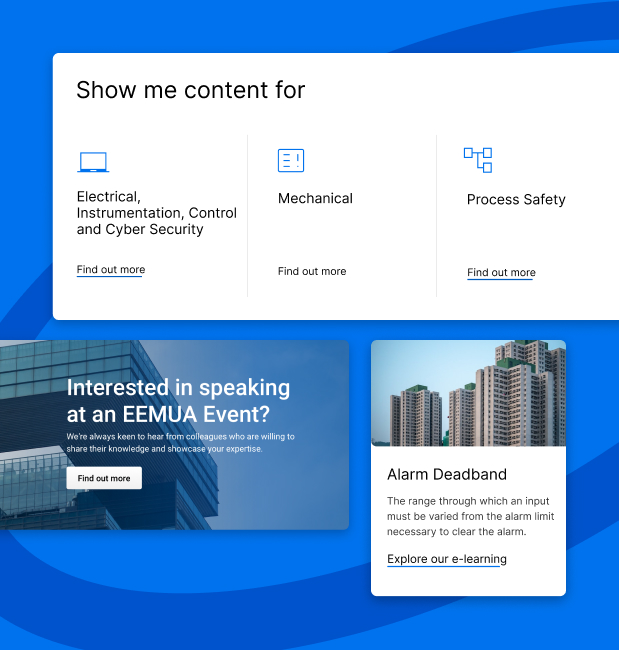The image size is (619, 650).
Task: Click the Alarm Deadband description text
Action: [470, 516]
